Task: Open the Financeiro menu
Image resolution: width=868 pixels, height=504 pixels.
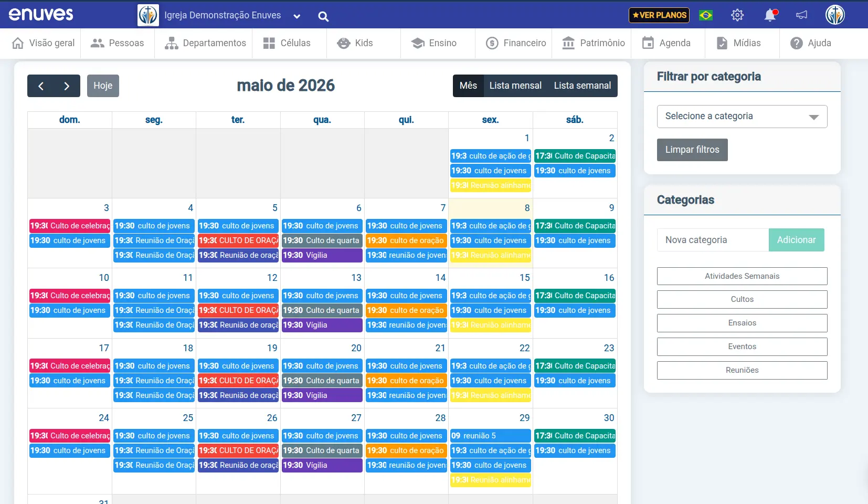Action: tap(516, 43)
